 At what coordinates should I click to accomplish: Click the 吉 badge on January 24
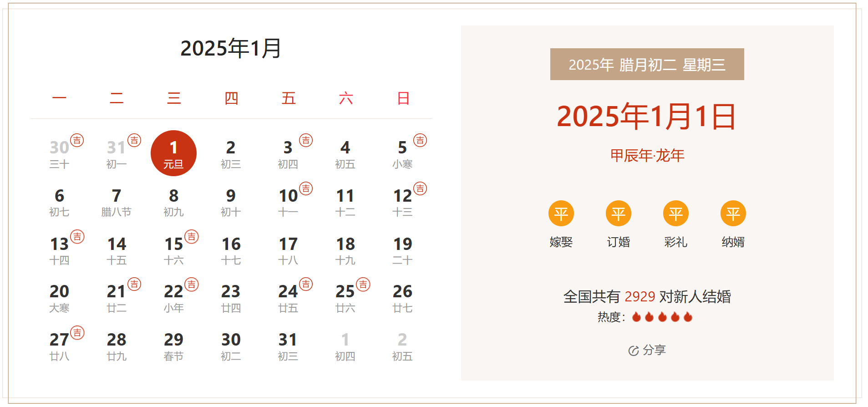point(306,285)
